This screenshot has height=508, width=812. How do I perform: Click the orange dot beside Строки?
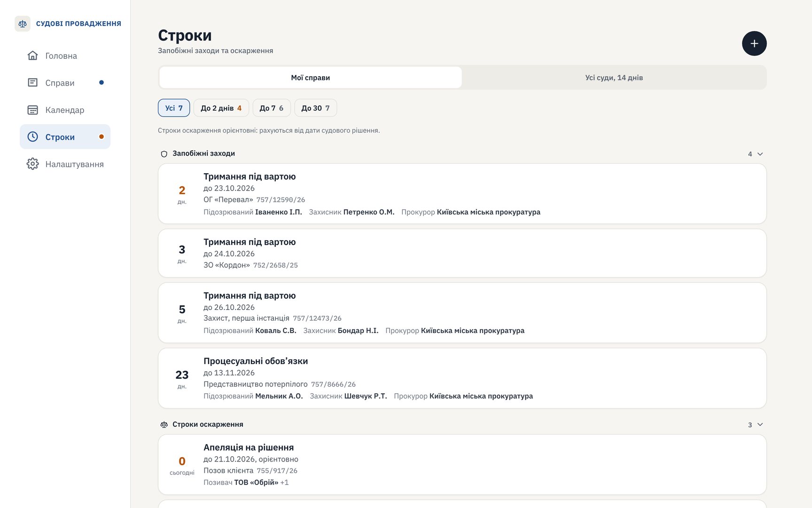101,137
